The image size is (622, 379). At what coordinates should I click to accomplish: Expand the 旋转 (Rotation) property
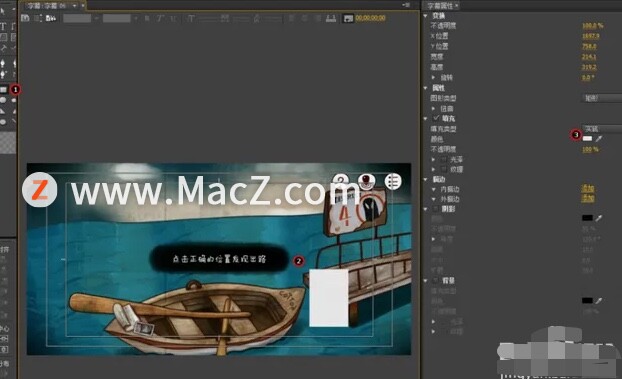tap(434, 77)
